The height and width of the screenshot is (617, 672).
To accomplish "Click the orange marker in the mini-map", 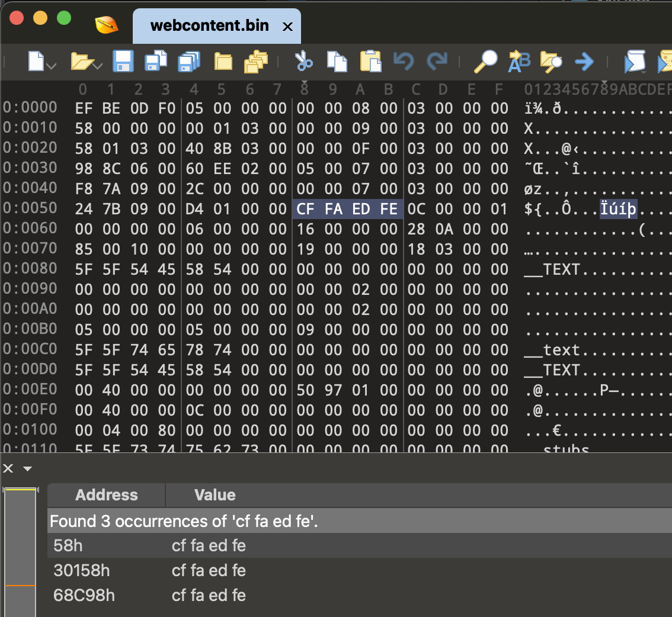I will point(20,585).
